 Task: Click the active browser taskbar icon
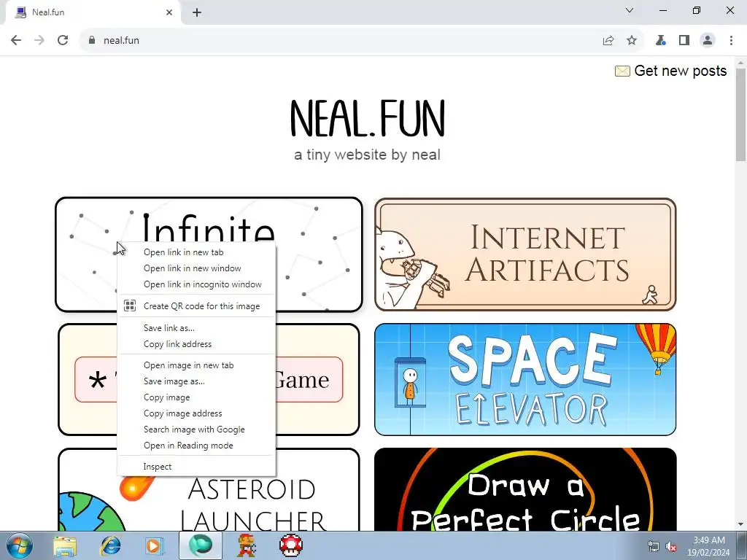pyautogui.click(x=200, y=545)
